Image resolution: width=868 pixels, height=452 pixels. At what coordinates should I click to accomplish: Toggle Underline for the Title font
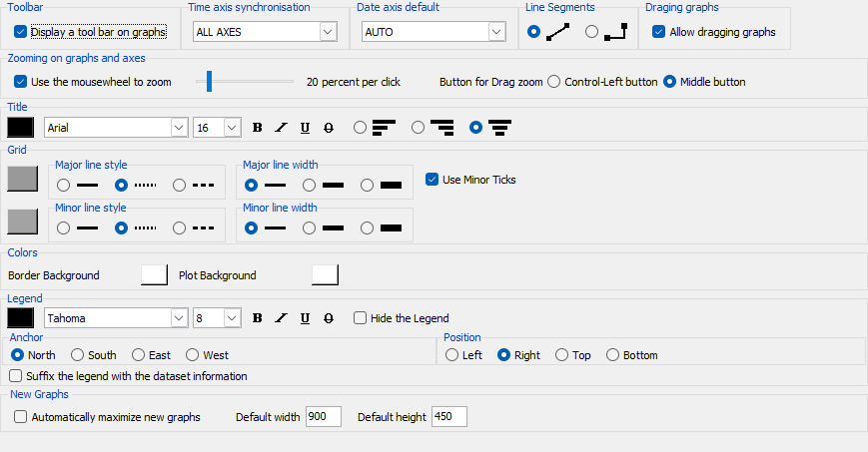(x=305, y=128)
